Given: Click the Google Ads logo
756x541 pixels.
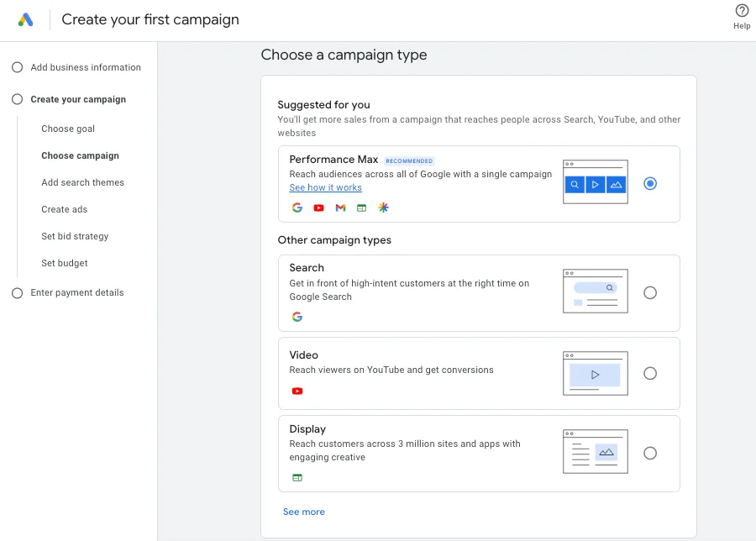Looking at the screenshot, I should coord(25,20).
